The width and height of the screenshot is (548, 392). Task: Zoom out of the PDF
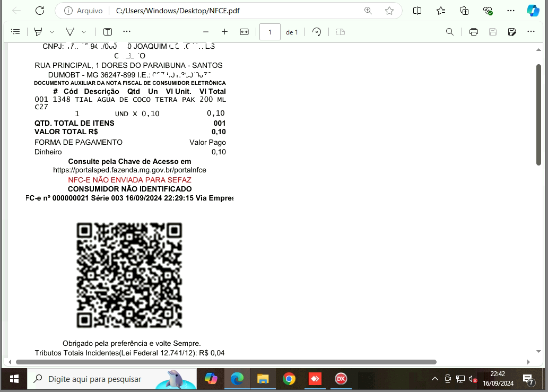point(206,32)
